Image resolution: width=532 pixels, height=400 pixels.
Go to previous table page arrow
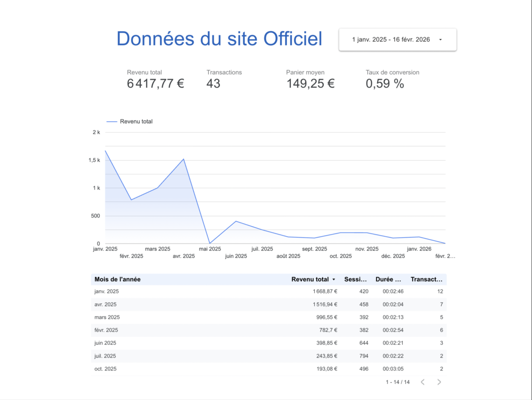[422, 382]
